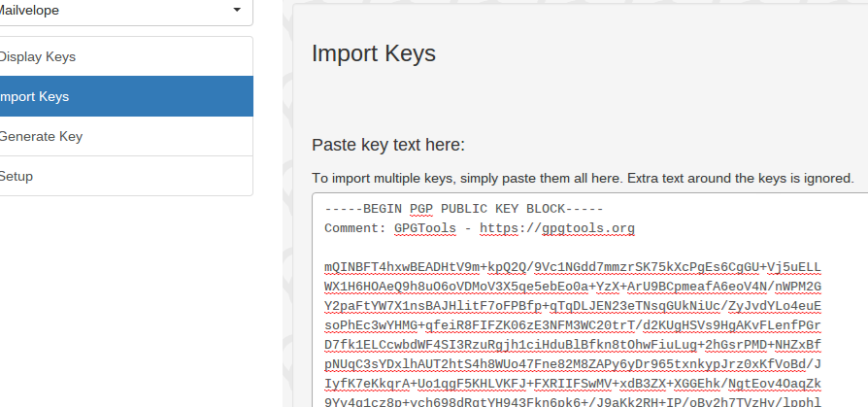
Task: Place cursor on line starting Y2paFtYW7X1ns
Action: pyautogui.click(x=573, y=306)
